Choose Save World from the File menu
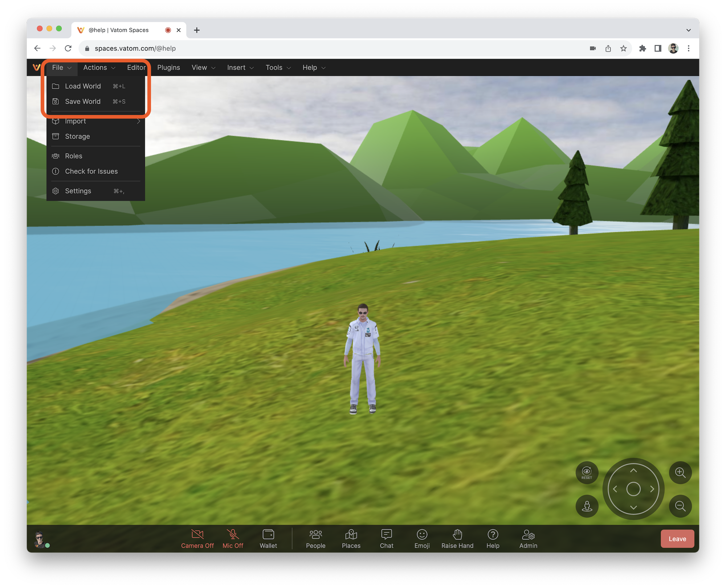The height and width of the screenshot is (588, 726). (96, 102)
